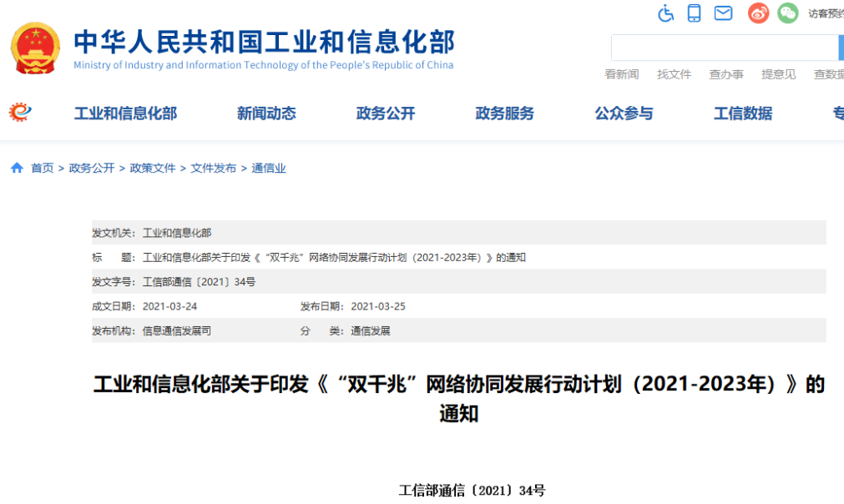Click the document title in info table
The width and height of the screenshot is (844, 504).
(334, 258)
